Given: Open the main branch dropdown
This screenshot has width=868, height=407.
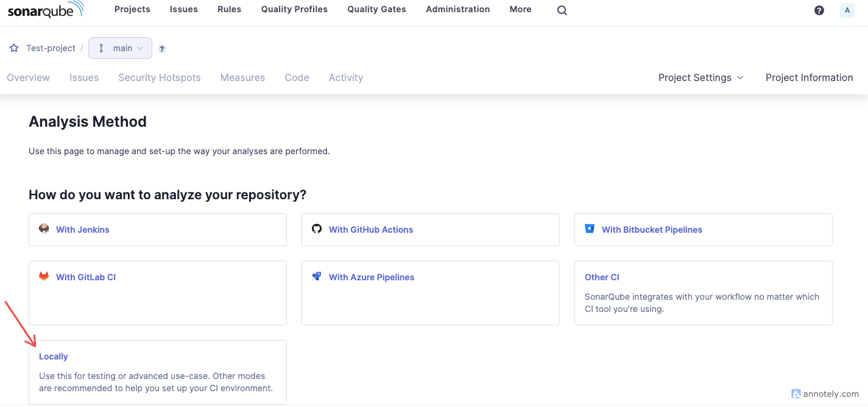Looking at the screenshot, I should pyautogui.click(x=120, y=48).
